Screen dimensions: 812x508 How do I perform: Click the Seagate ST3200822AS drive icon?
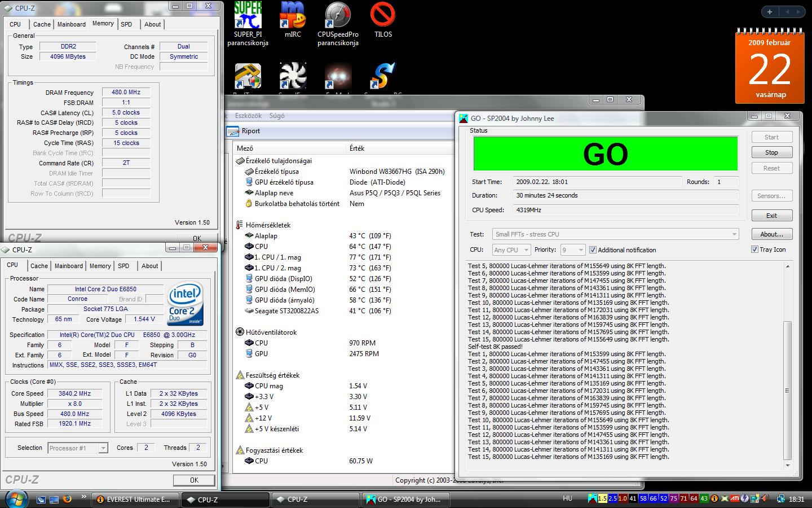tap(249, 310)
